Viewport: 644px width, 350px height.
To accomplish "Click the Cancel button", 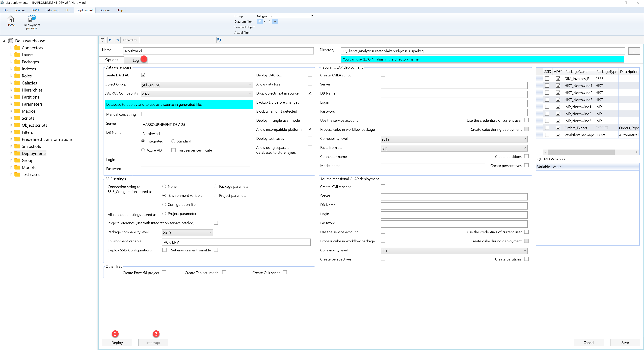I will pyautogui.click(x=589, y=342).
